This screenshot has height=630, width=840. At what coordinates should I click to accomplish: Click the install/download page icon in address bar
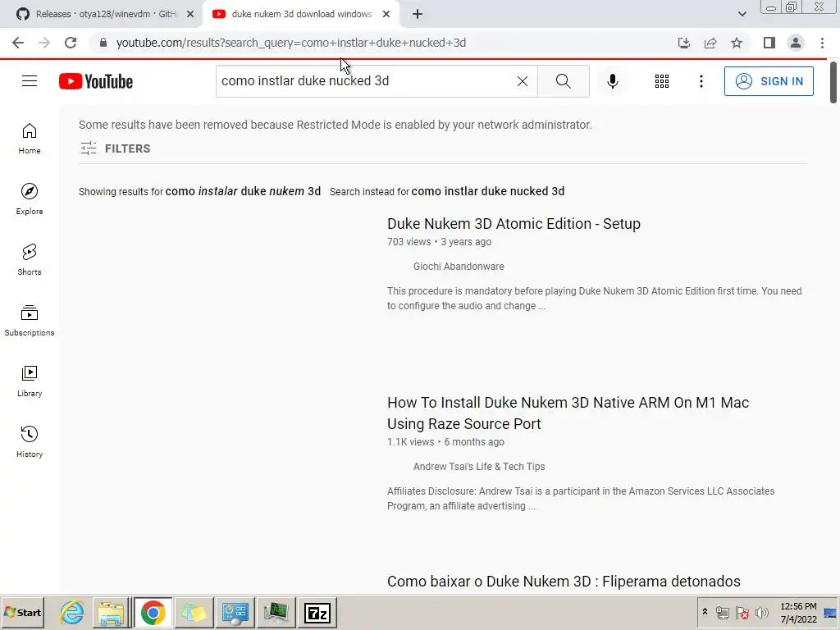click(x=683, y=43)
